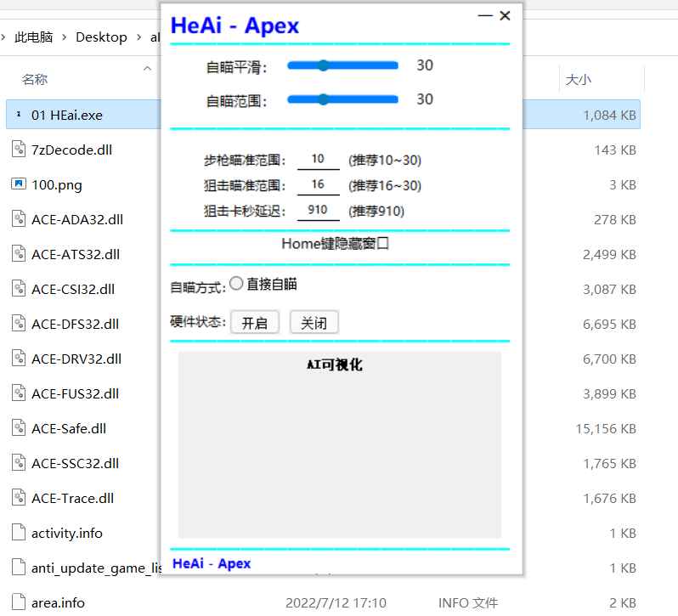Click the area.info file icon
The width and height of the screenshot is (678, 616).
[x=18, y=602]
